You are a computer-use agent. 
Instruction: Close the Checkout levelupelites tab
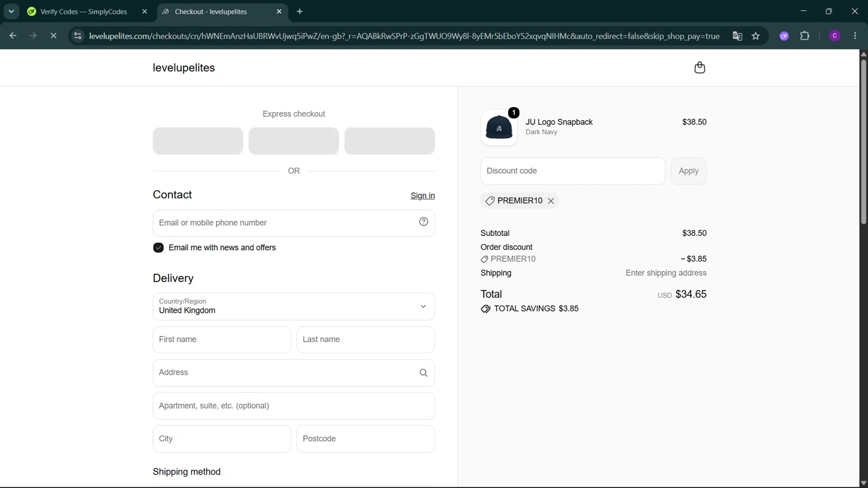coord(279,12)
